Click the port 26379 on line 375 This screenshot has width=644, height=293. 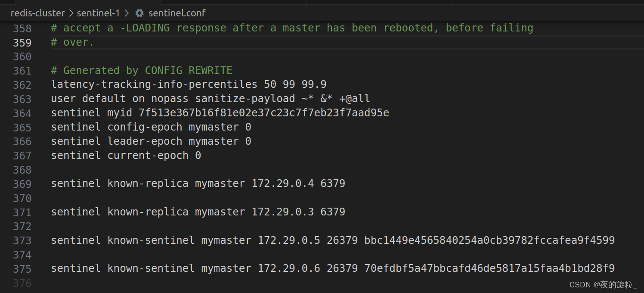pos(342,268)
